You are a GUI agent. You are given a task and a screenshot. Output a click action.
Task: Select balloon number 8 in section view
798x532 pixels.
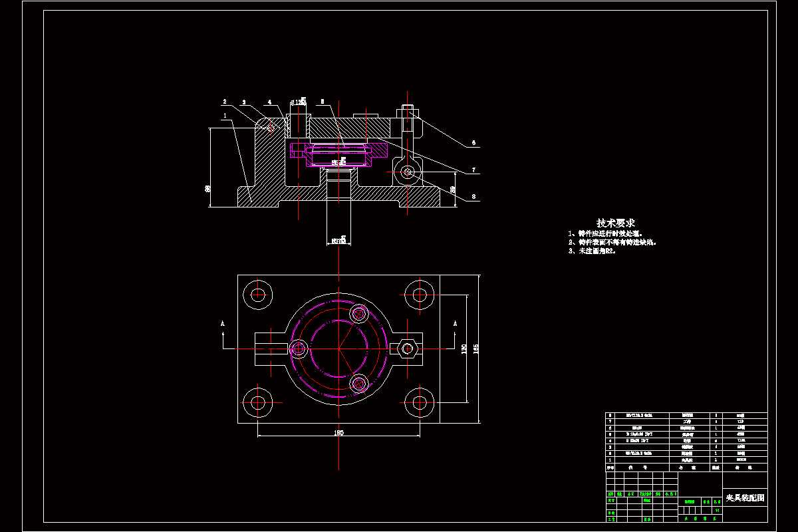pyautogui.click(x=473, y=196)
